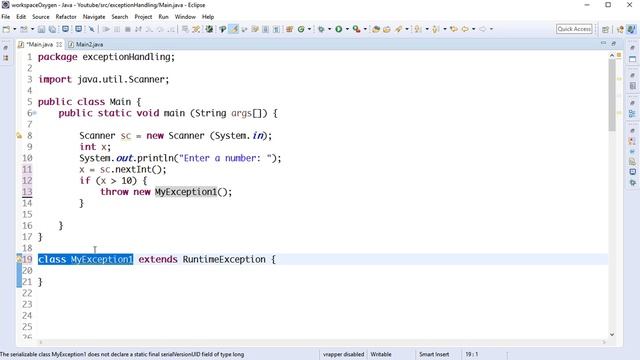The image size is (640, 360).
Task: Click the Back navigation arrow icon
Action: tap(465, 29)
